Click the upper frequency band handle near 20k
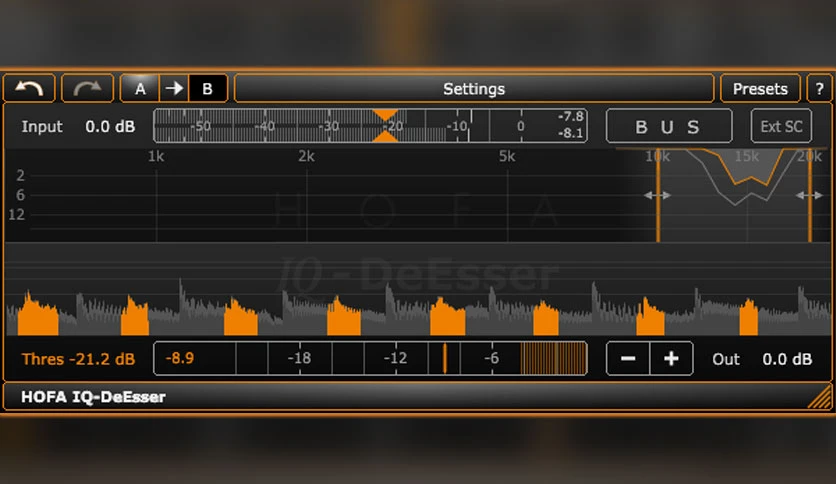This screenshot has width=836, height=484. pyautogui.click(x=810, y=195)
